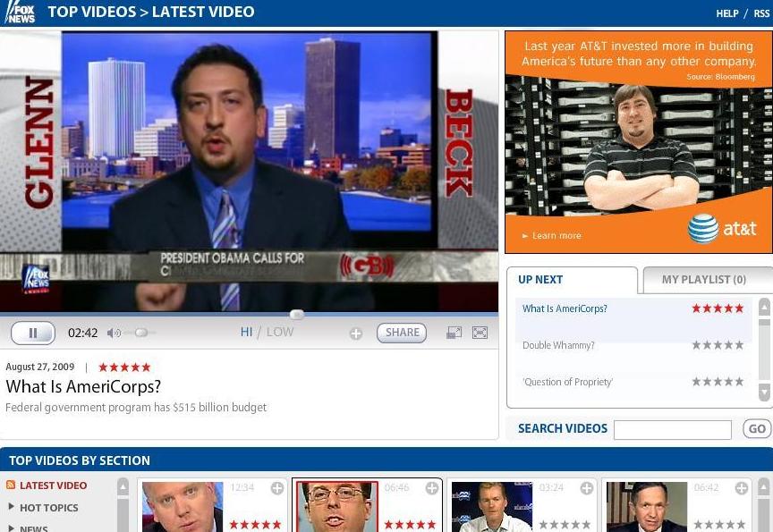Switch to My Playlist tab
The width and height of the screenshot is (773, 532).
point(703,280)
